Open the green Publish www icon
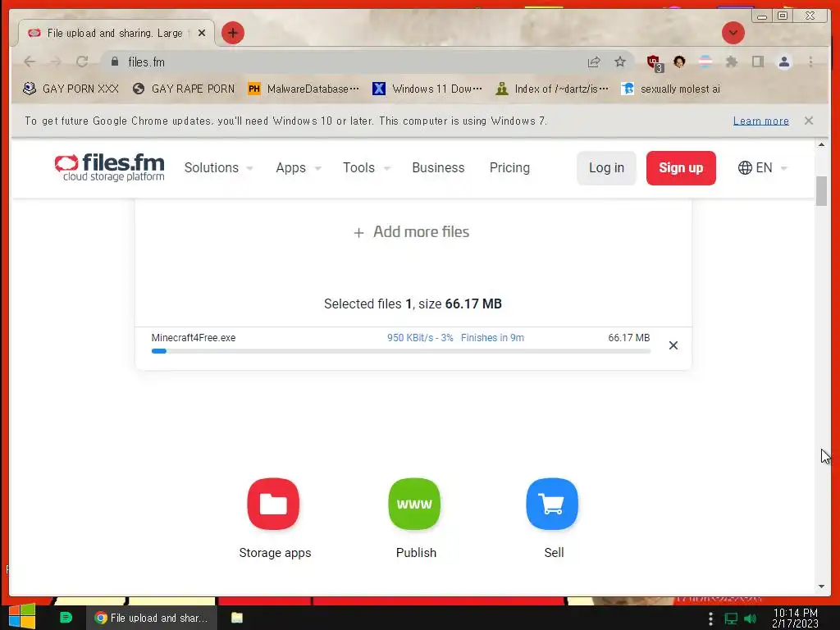This screenshot has width=840, height=630. (x=414, y=504)
